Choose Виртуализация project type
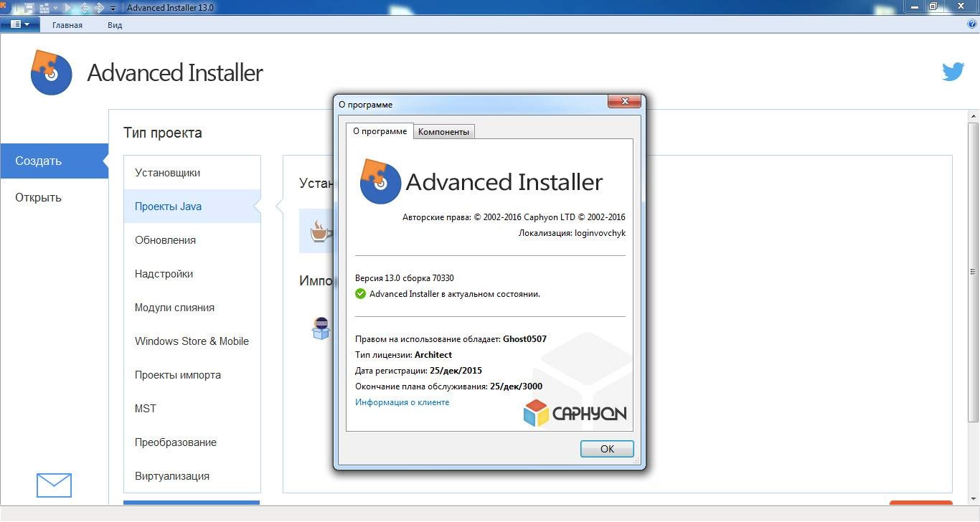The width and height of the screenshot is (980, 522). (192, 476)
